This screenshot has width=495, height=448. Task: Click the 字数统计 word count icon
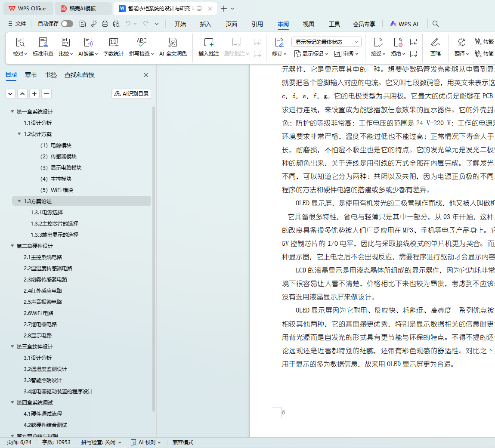click(x=113, y=43)
